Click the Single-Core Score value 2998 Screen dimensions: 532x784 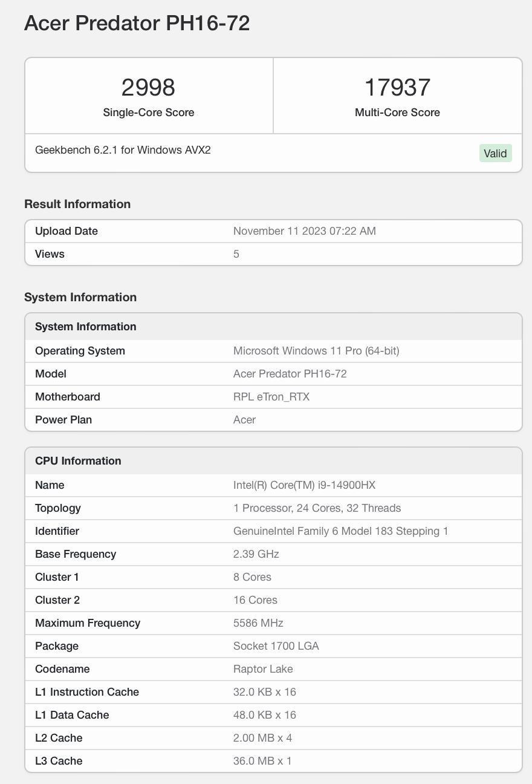click(x=148, y=87)
